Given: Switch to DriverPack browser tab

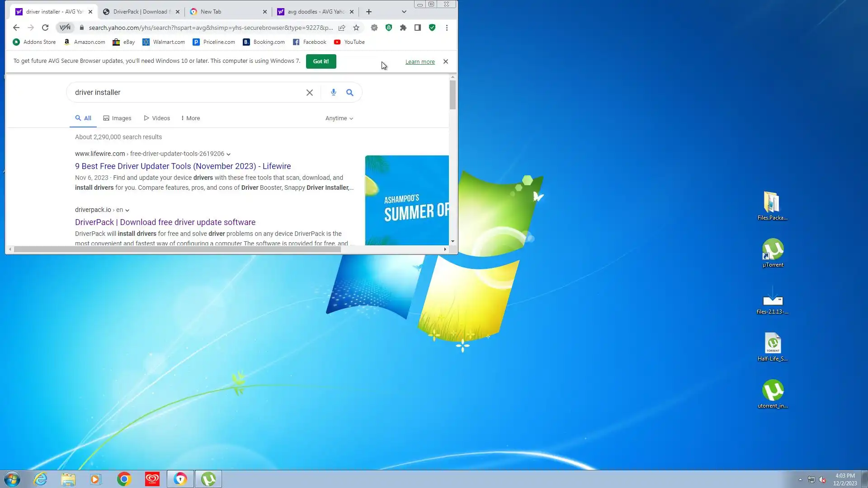Looking at the screenshot, I should (140, 12).
